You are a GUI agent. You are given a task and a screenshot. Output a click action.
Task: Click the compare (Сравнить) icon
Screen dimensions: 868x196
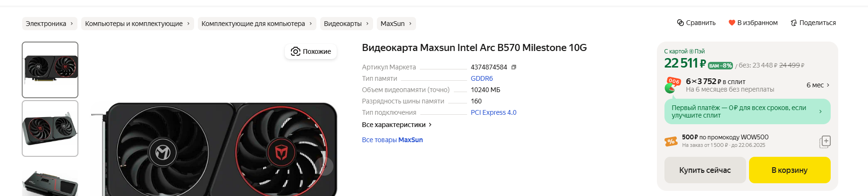(x=681, y=23)
